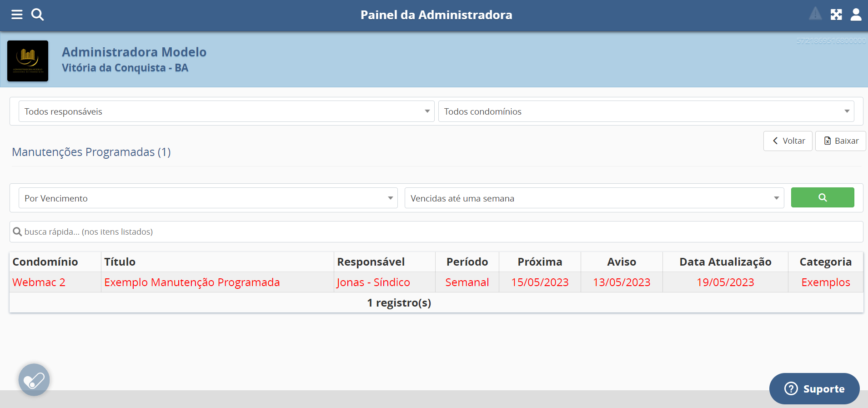This screenshot has height=408, width=868.
Task: Focus the busca rápida search field
Action: (x=437, y=232)
